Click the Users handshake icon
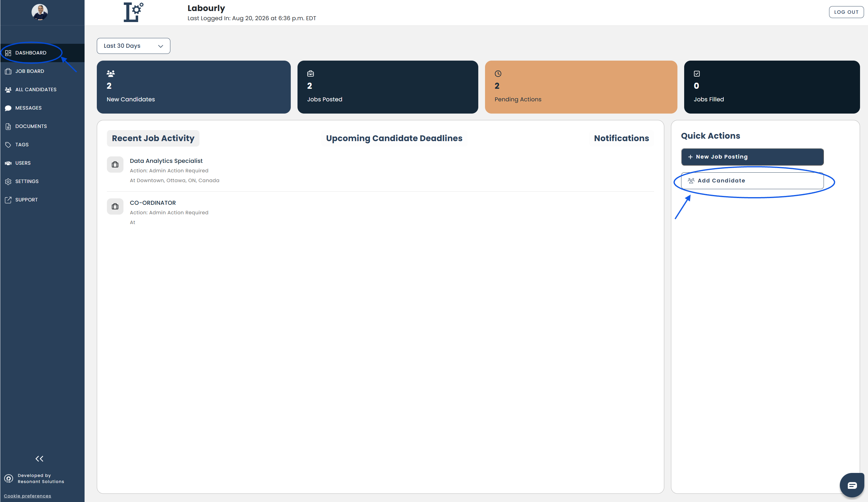This screenshot has height=502, width=868. [8, 163]
